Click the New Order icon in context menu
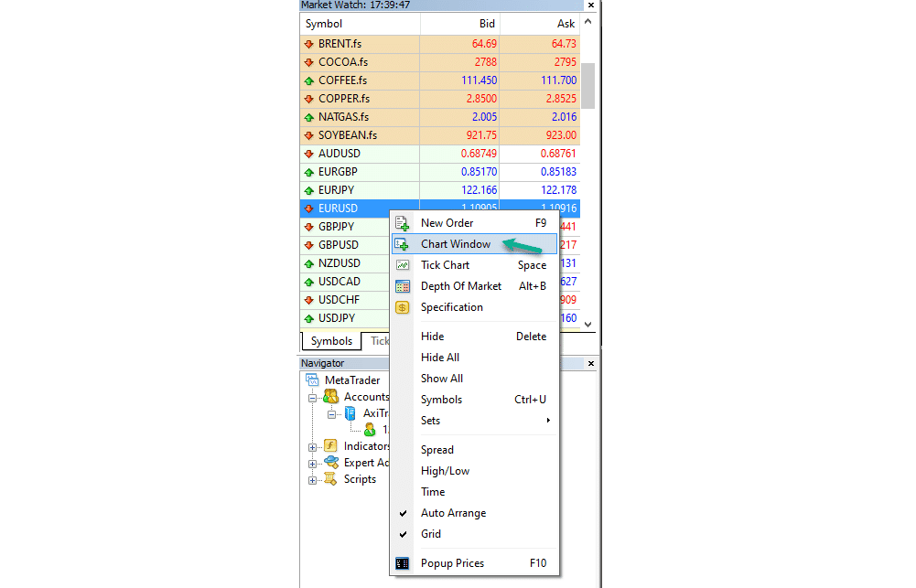The image size is (916, 588). pos(402,223)
